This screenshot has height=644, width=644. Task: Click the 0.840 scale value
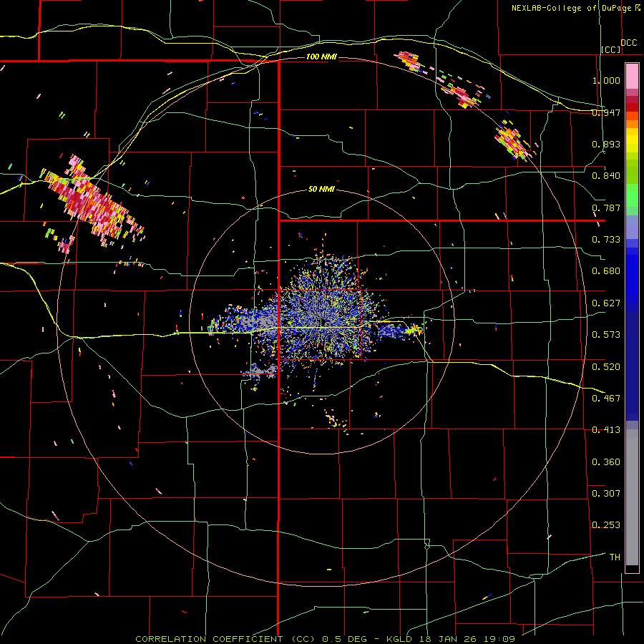pos(606,176)
